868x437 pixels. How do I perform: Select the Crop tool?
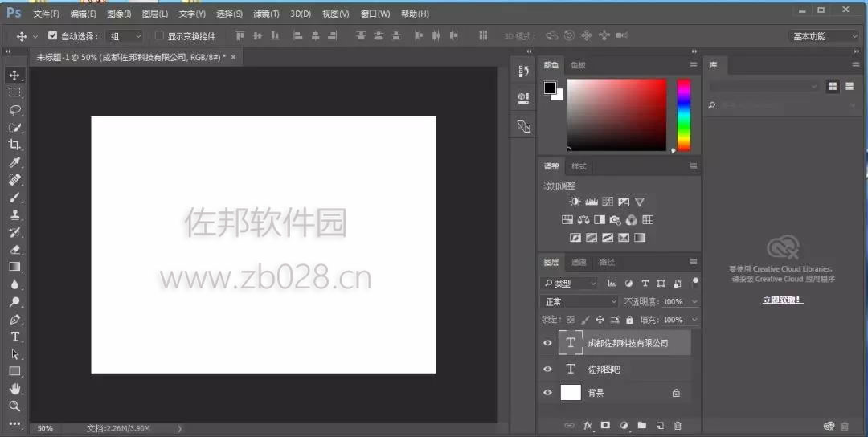pos(15,145)
